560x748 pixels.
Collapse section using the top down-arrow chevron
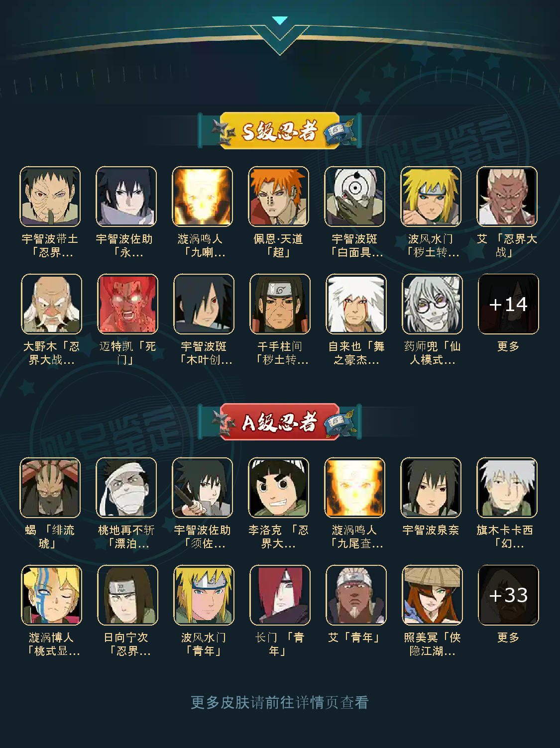point(280,21)
